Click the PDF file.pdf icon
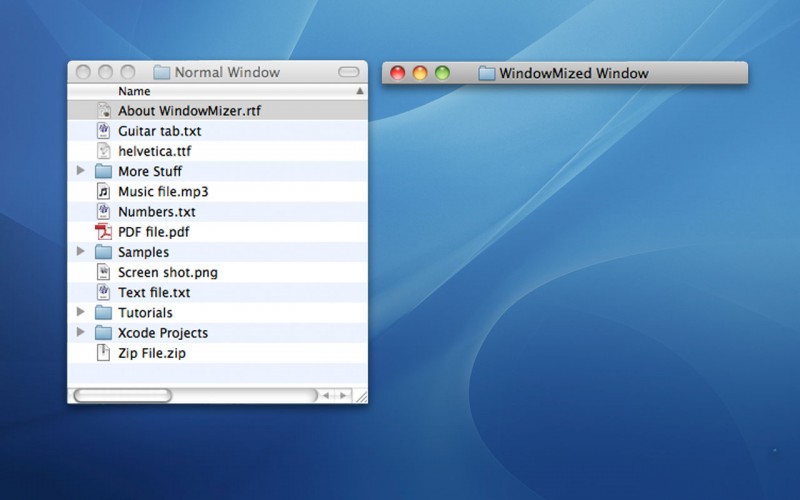Image resolution: width=800 pixels, height=500 pixels. click(x=104, y=232)
